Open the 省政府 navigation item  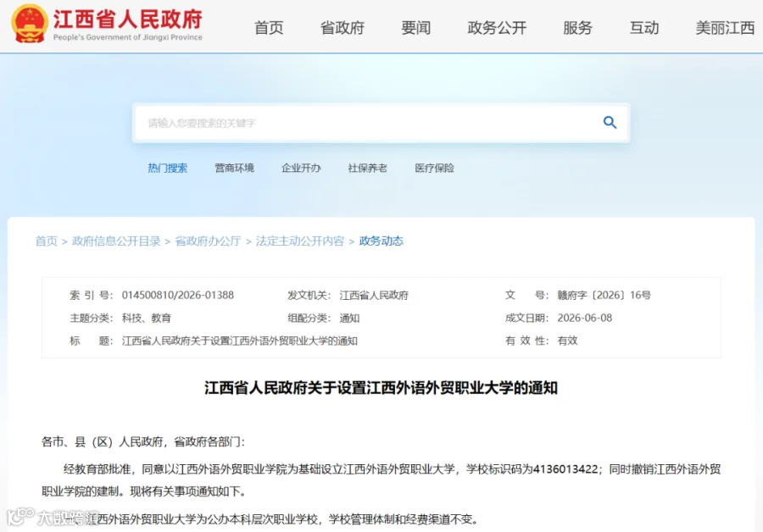[x=343, y=28]
